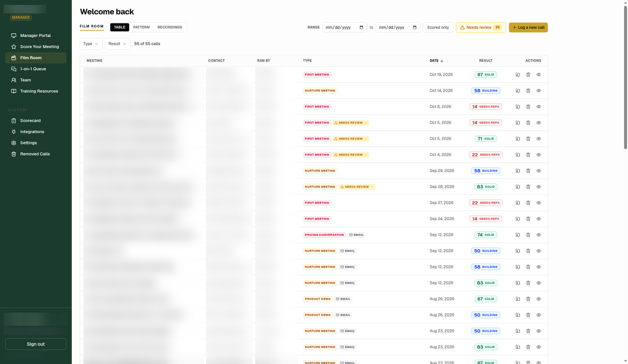View the Sep 29, 2026 call via eye icon

539,171
